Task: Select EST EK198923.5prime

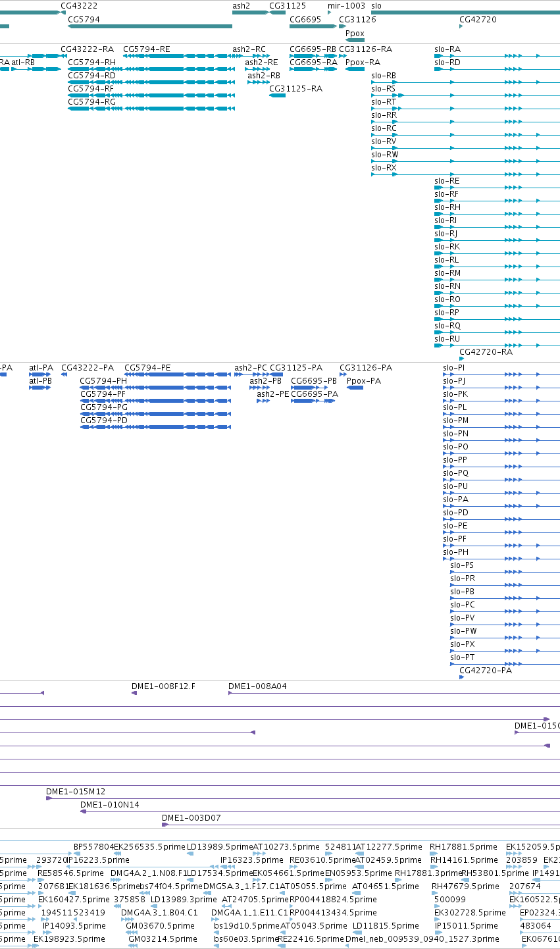Action: (70, 939)
